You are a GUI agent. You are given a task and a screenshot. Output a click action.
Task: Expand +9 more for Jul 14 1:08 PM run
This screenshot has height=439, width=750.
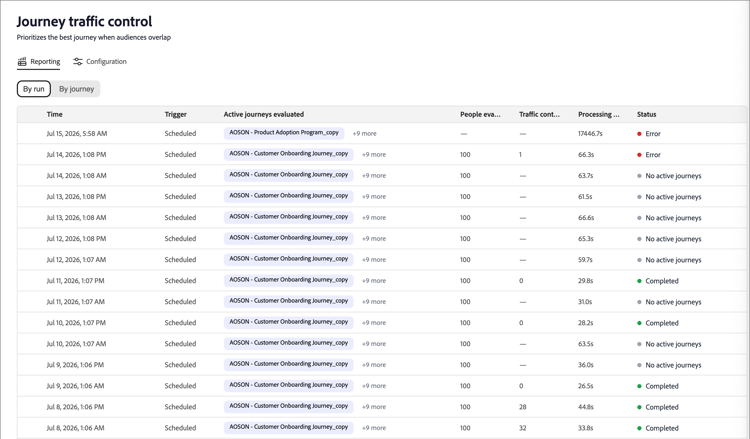coord(374,155)
